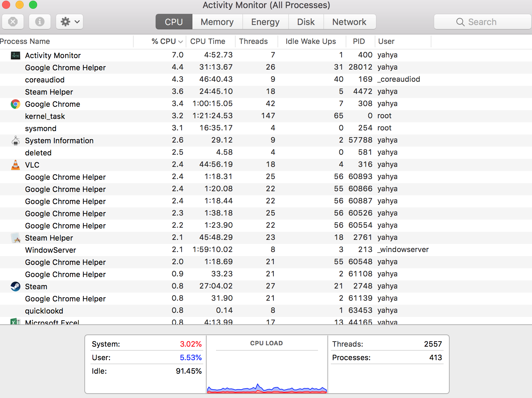Select the WindowServer process row
This screenshot has width=532, height=398.
click(266, 250)
